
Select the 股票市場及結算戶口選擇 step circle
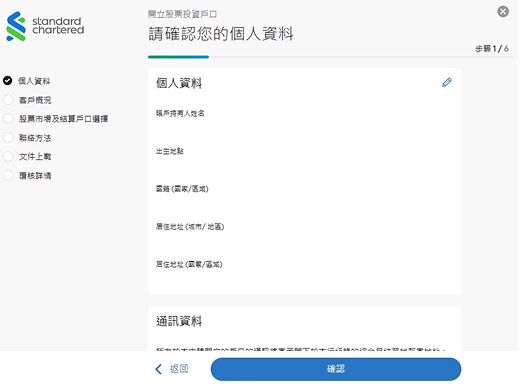[x=8, y=118]
